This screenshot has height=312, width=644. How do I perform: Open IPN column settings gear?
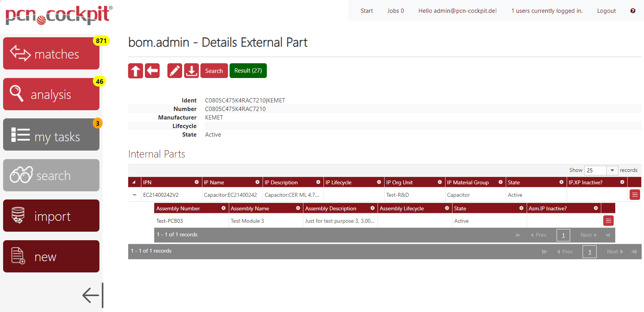point(197,182)
